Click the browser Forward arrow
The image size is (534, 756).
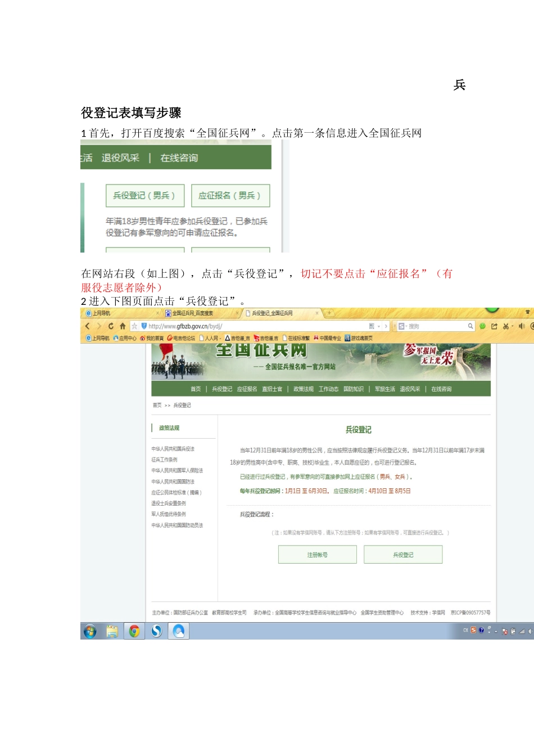(x=99, y=326)
